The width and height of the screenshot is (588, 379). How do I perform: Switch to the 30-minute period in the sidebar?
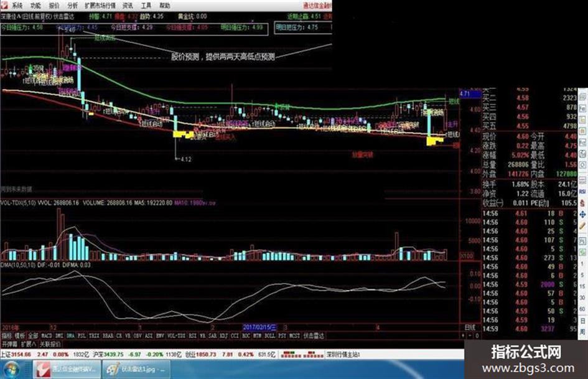point(582,297)
